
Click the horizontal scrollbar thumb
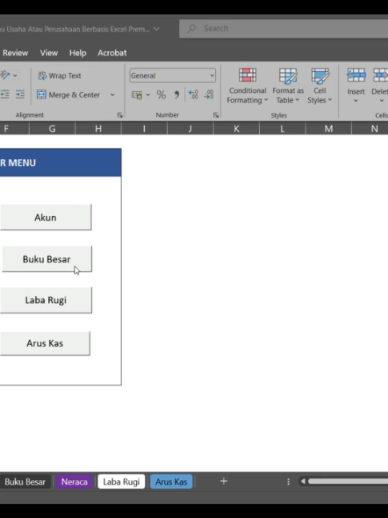coord(348,481)
